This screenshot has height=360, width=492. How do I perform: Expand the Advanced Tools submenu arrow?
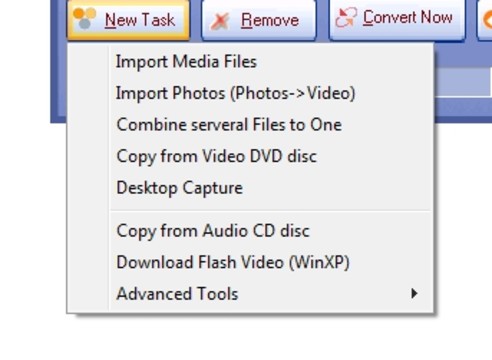click(x=414, y=293)
